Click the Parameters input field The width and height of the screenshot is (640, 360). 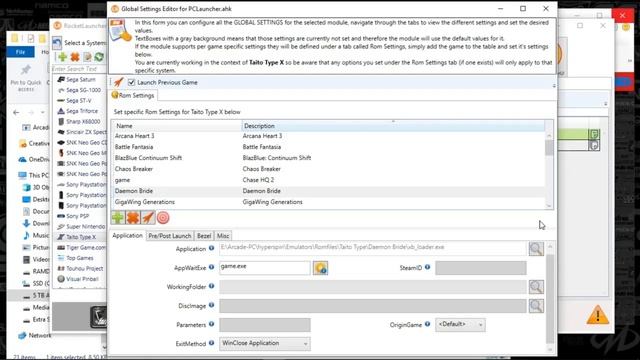[x=265, y=325]
